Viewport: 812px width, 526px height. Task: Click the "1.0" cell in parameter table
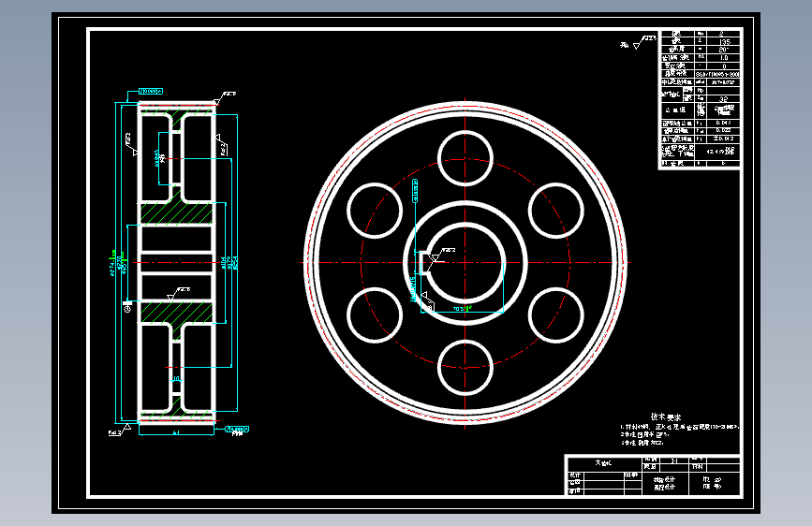coord(724,58)
